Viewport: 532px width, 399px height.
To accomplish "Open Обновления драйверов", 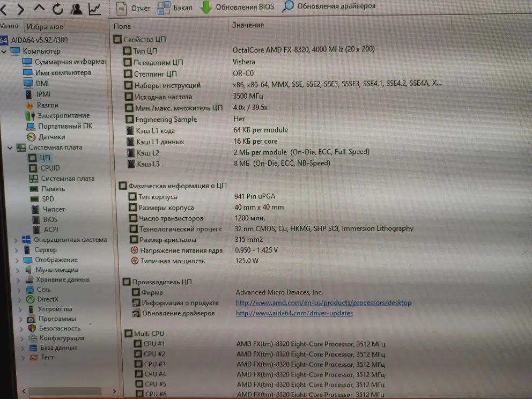I will pyautogui.click(x=328, y=6).
